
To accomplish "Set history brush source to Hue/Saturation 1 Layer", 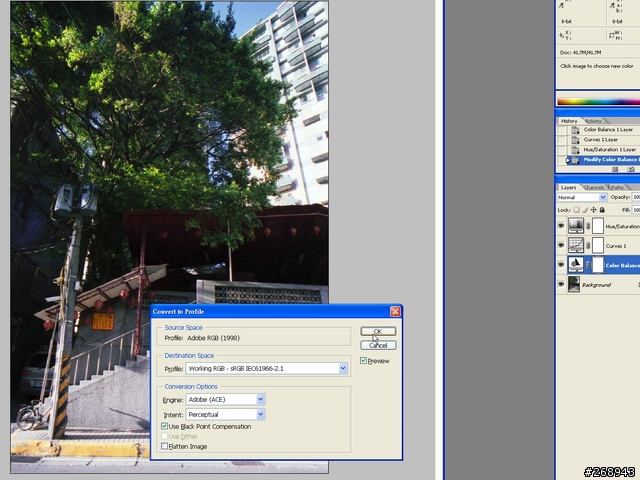I will point(562,150).
